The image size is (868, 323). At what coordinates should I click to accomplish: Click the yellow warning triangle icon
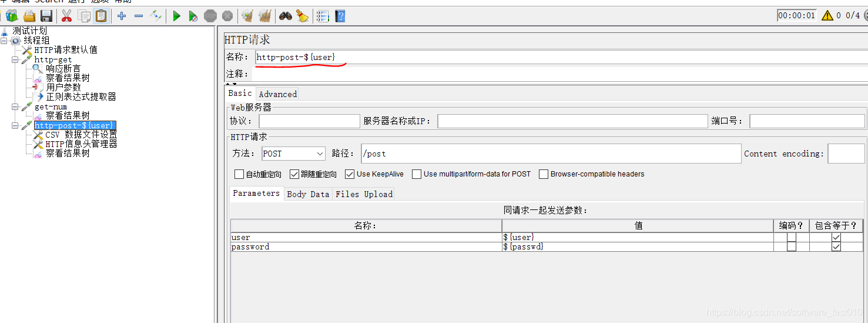[x=827, y=16]
